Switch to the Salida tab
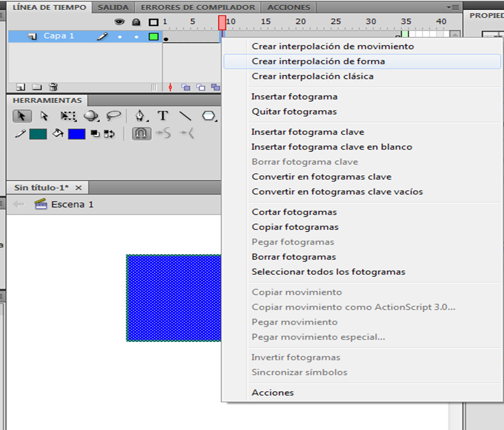 113,7
